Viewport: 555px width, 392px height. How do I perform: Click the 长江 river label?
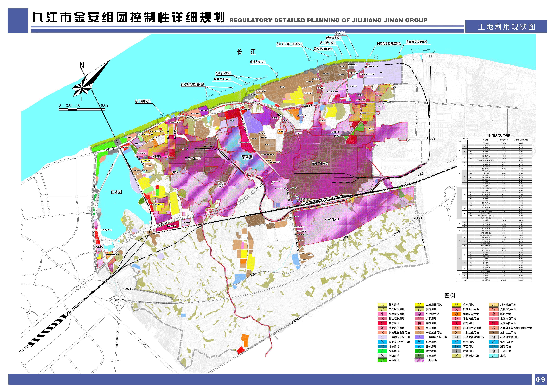[246, 52]
